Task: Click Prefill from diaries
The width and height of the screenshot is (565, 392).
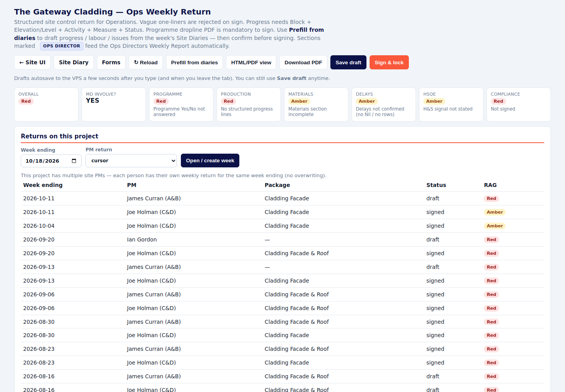Action: point(194,62)
